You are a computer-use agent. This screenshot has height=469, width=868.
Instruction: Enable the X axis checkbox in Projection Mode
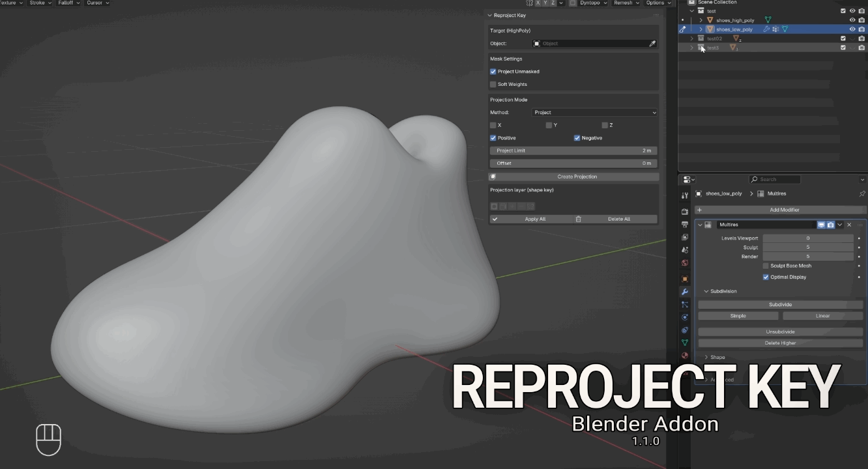[493, 125]
